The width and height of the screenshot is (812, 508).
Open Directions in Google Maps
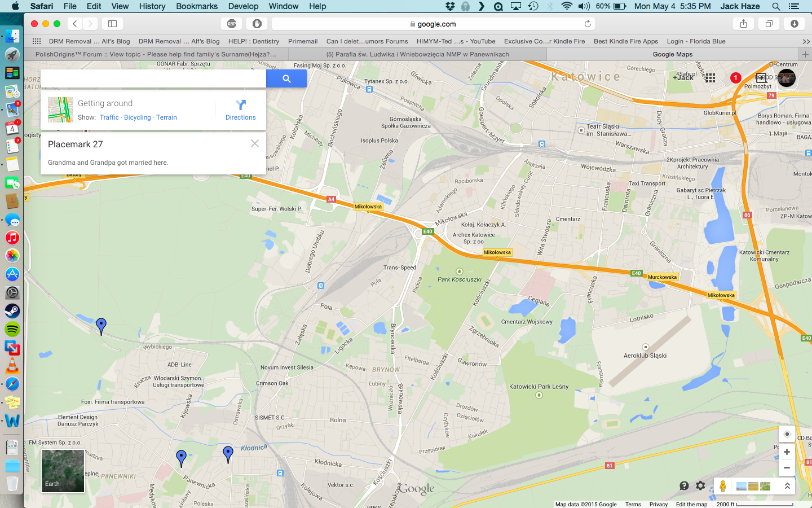(x=240, y=110)
